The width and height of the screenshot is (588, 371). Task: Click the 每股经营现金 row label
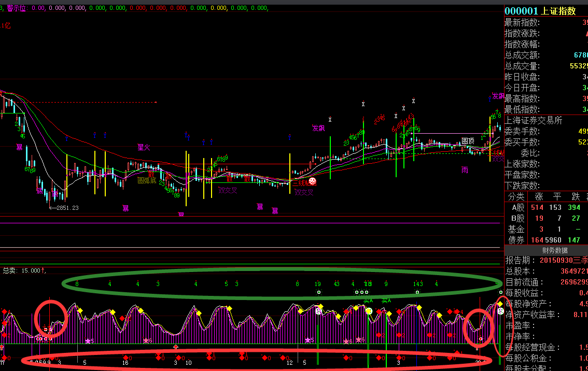coord(533,347)
